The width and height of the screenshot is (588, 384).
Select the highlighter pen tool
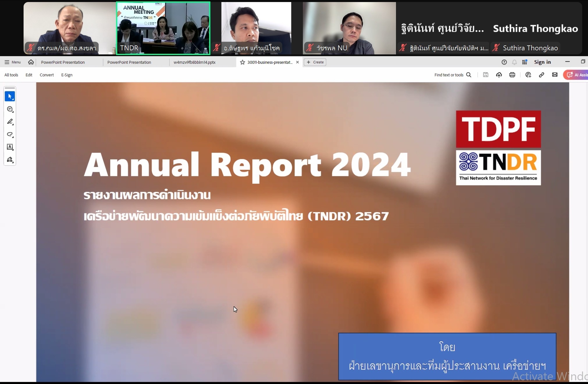pos(10,122)
